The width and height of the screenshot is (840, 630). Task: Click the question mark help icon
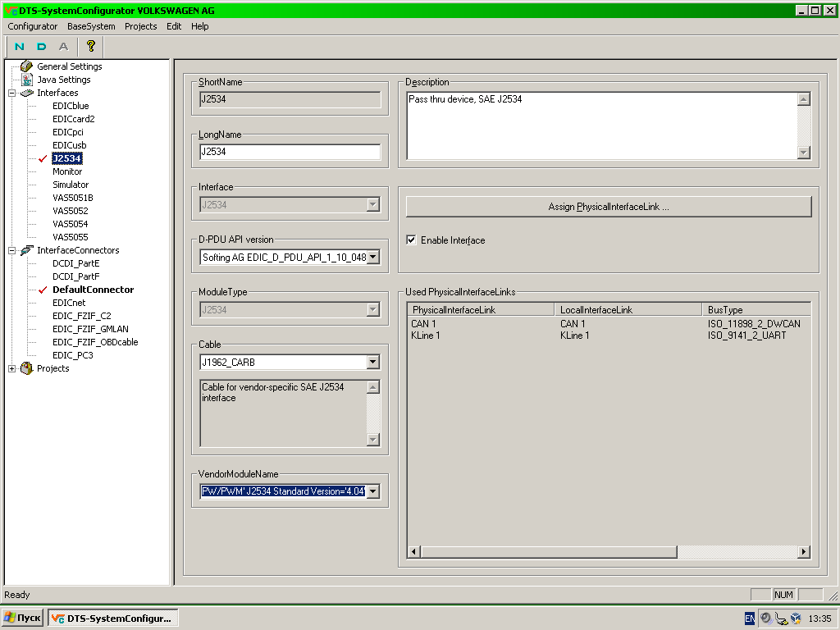[90, 47]
